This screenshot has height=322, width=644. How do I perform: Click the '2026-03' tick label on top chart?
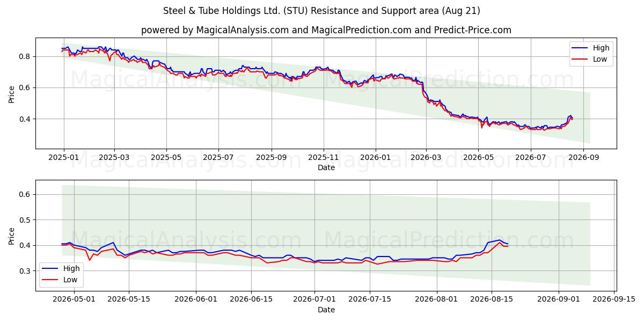tap(426, 158)
